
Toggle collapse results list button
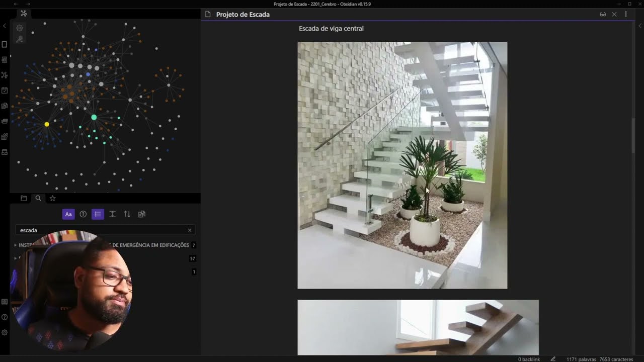pos(98,214)
